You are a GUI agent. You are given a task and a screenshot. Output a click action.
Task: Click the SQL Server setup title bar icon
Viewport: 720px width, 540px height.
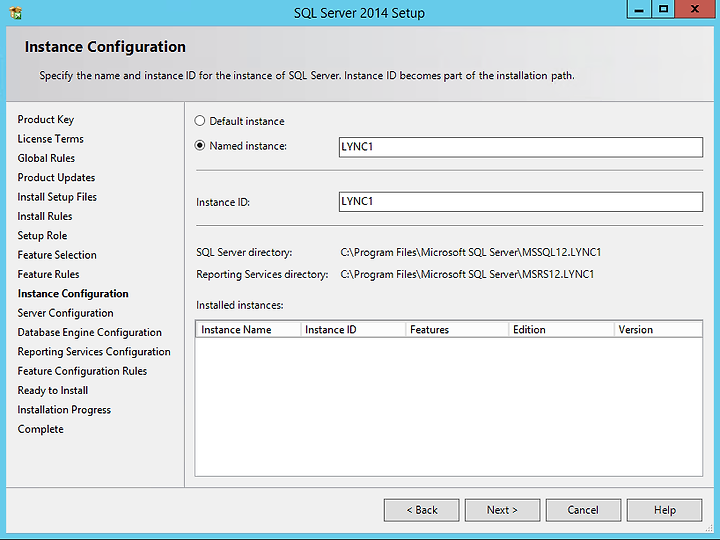pos(16,12)
